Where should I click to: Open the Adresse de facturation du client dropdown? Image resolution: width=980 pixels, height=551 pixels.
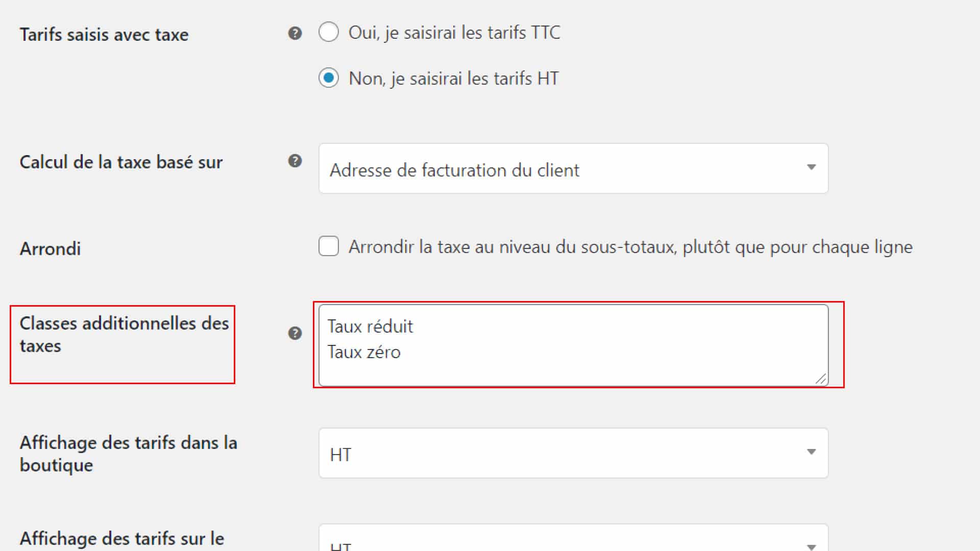(573, 168)
